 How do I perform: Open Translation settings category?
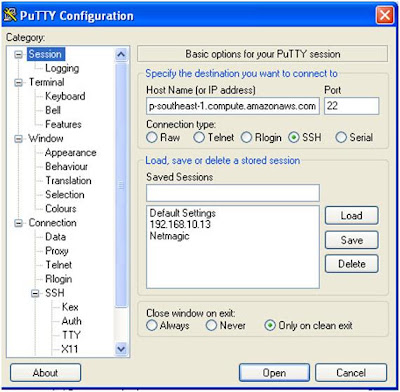(x=68, y=181)
